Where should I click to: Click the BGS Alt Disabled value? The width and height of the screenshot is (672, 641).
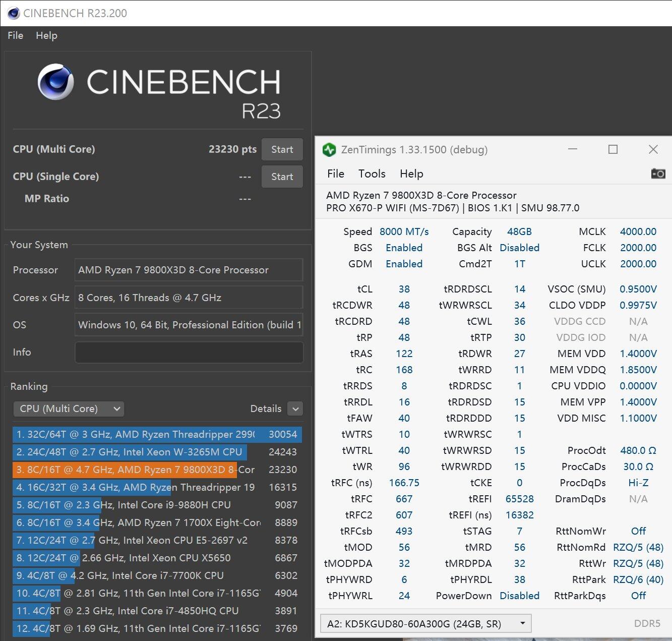tap(519, 248)
